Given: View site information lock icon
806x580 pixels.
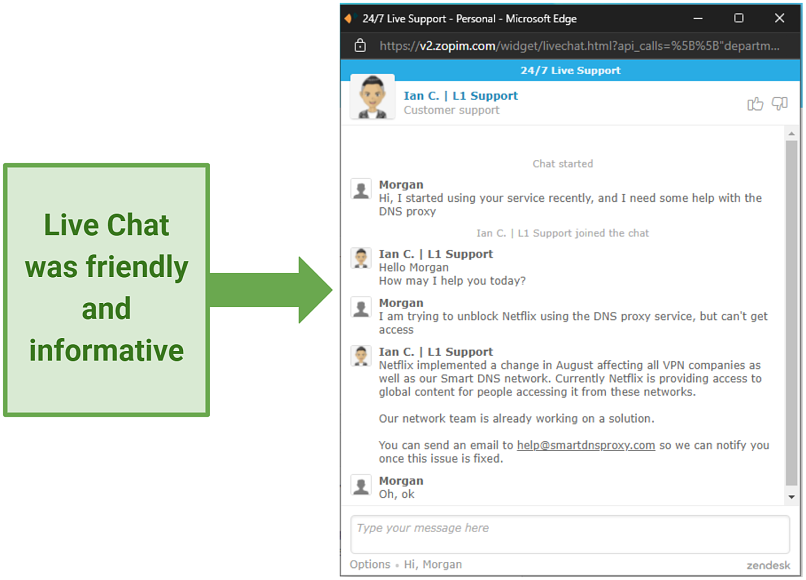Looking at the screenshot, I should click(360, 46).
